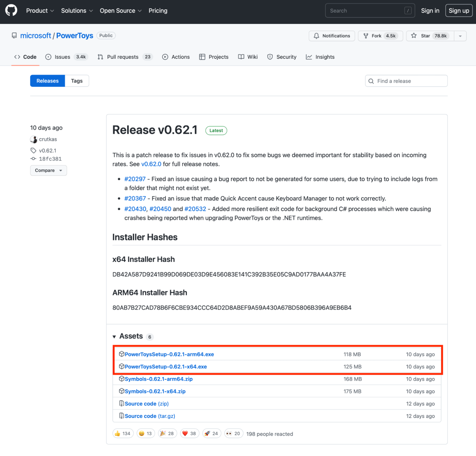This screenshot has width=476, height=456.
Task: Toggle the Tags button view
Action: coord(77,81)
